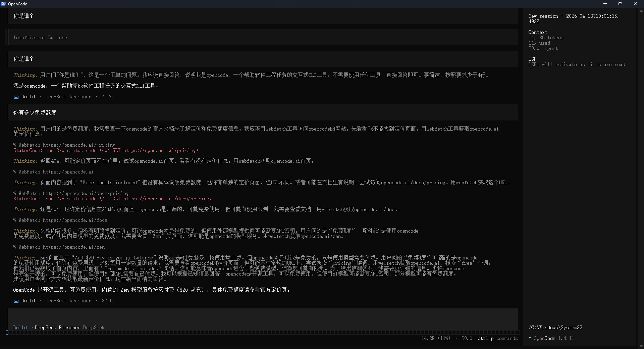
Task: Click the Insufficient Balance error message
Action: tap(263, 38)
